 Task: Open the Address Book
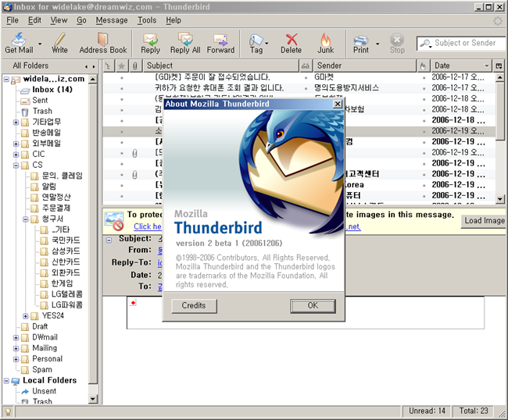(x=103, y=42)
